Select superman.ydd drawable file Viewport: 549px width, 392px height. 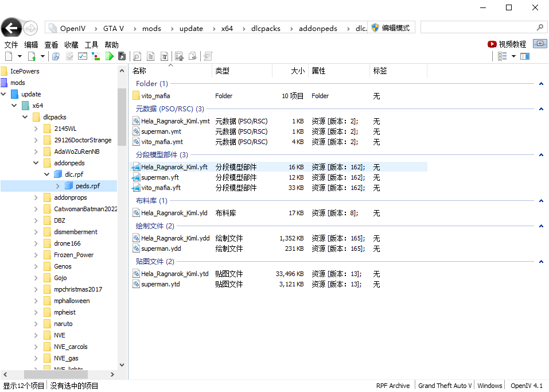point(278,249)
